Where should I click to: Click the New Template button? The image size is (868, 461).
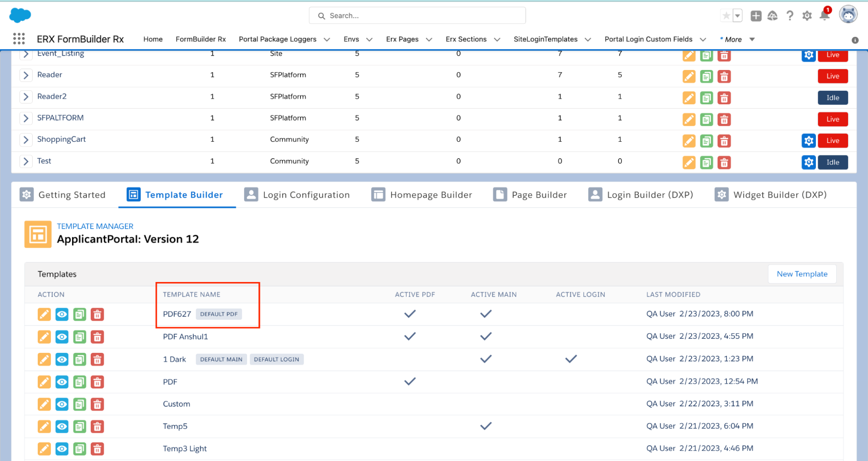point(802,274)
